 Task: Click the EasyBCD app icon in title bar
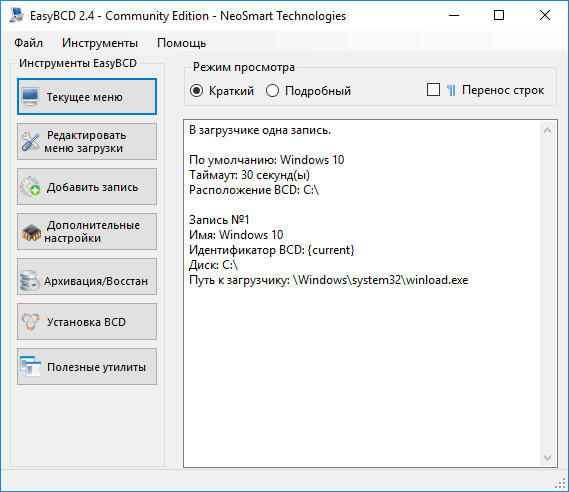click(x=17, y=15)
